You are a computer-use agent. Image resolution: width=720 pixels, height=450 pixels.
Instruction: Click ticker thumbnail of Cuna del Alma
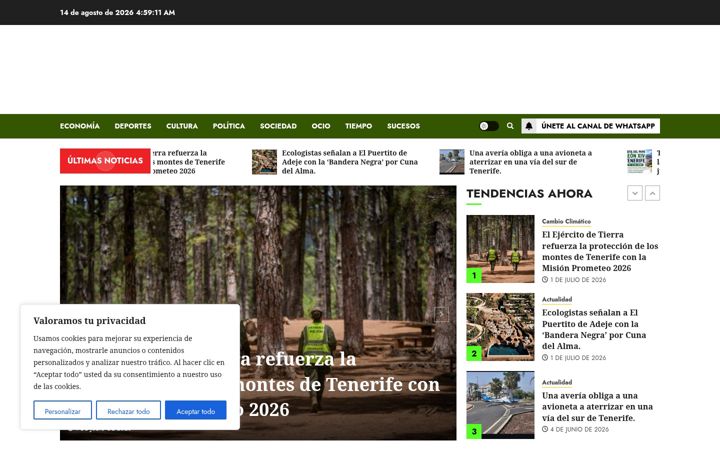pyautogui.click(x=264, y=162)
